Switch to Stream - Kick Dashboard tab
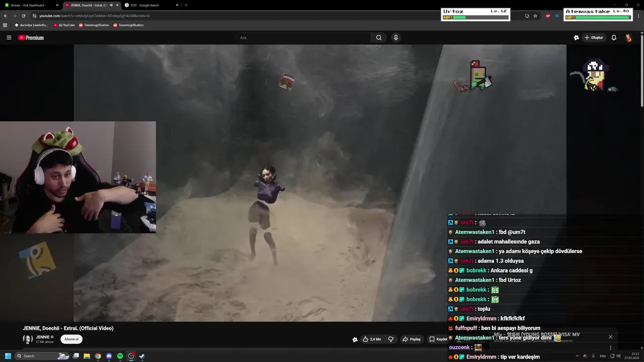The height and width of the screenshot is (362, 644). pyautogui.click(x=31, y=5)
